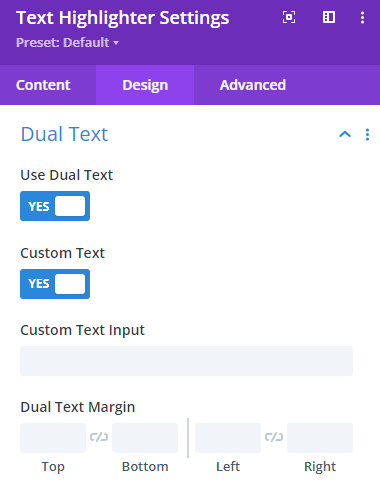
Task: Open the settings header three-dot menu
Action: (362, 17)
